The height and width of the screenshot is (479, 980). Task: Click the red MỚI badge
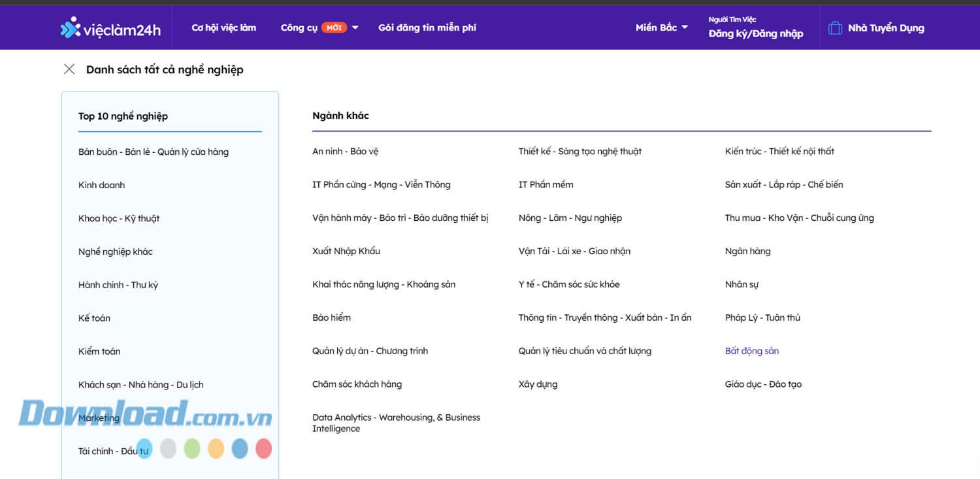334,27
